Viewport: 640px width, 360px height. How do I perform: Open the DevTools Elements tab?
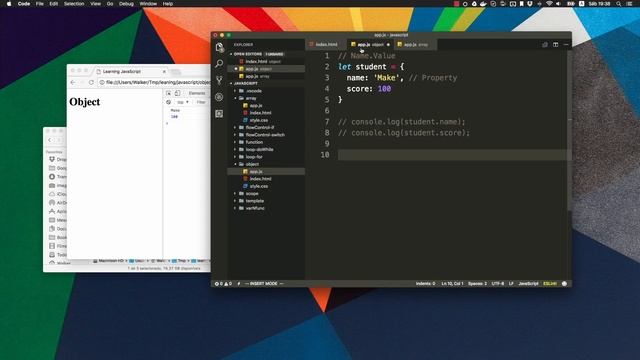point(197,93)
